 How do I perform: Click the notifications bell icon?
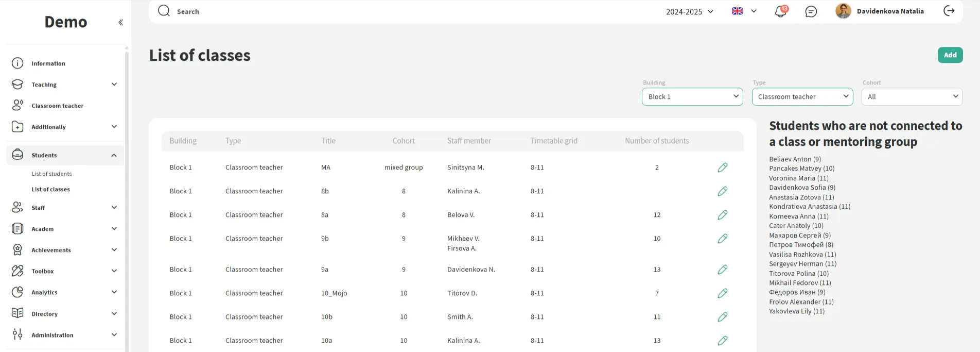click(x=780, y=11)
